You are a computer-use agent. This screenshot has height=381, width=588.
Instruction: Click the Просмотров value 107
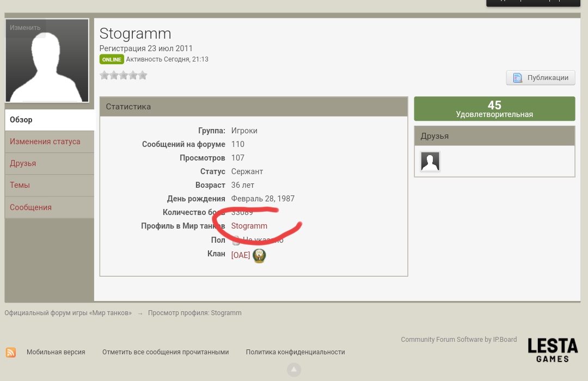coord(238,157)
